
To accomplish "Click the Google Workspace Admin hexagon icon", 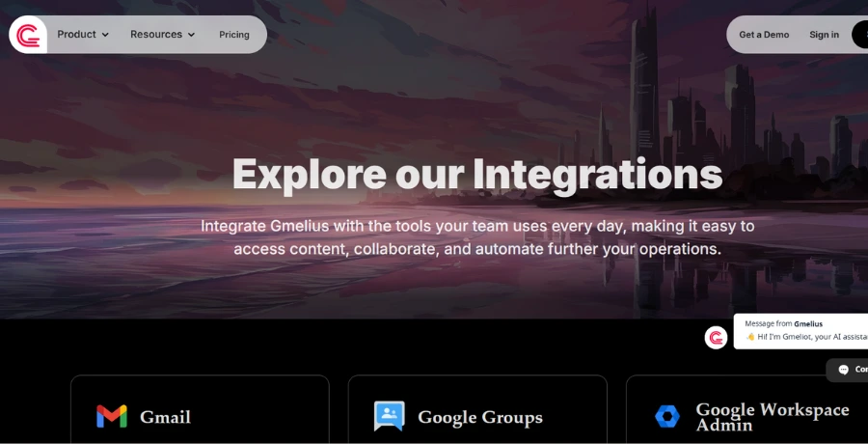I will [x=667, y=416].
